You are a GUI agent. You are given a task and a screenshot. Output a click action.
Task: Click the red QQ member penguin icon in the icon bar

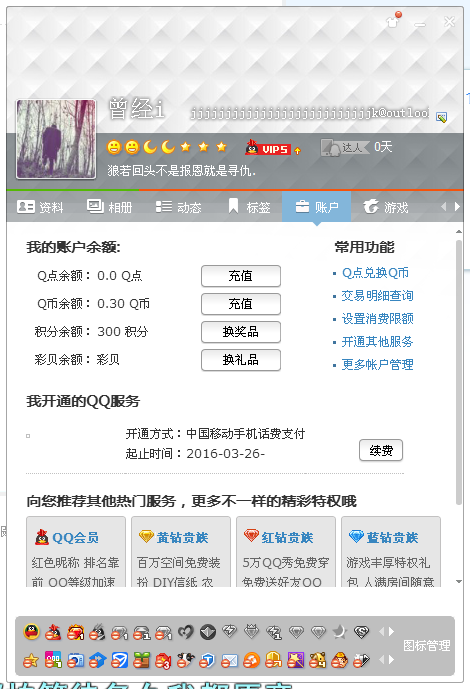54,632
